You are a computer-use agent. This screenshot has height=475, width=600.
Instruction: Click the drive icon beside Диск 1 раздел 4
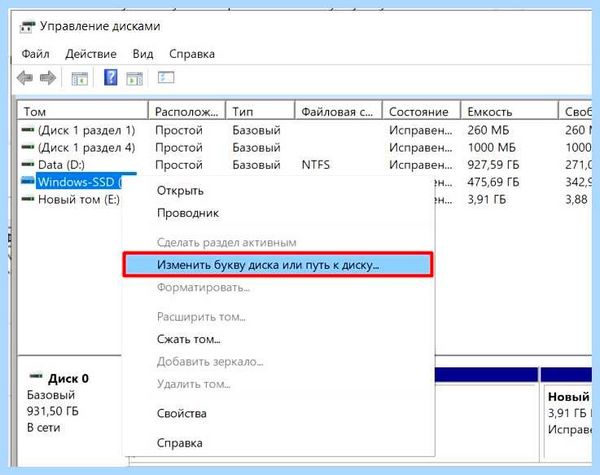[28, 147]
